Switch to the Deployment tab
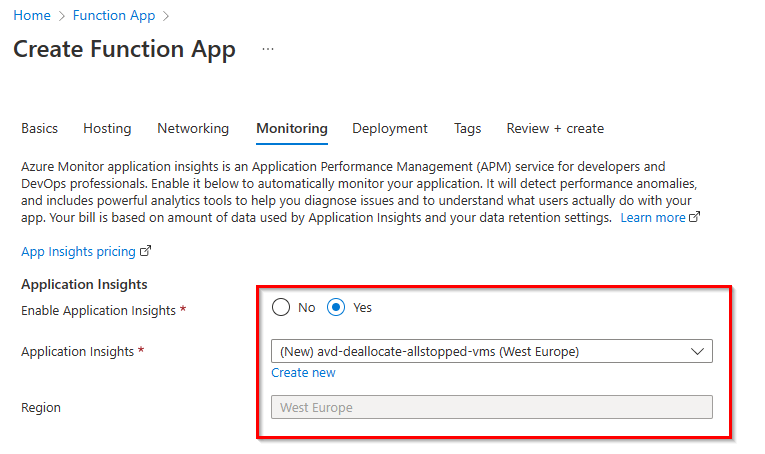Image resolution: width=765 pixels, height=454 pixels. (390, 128)
